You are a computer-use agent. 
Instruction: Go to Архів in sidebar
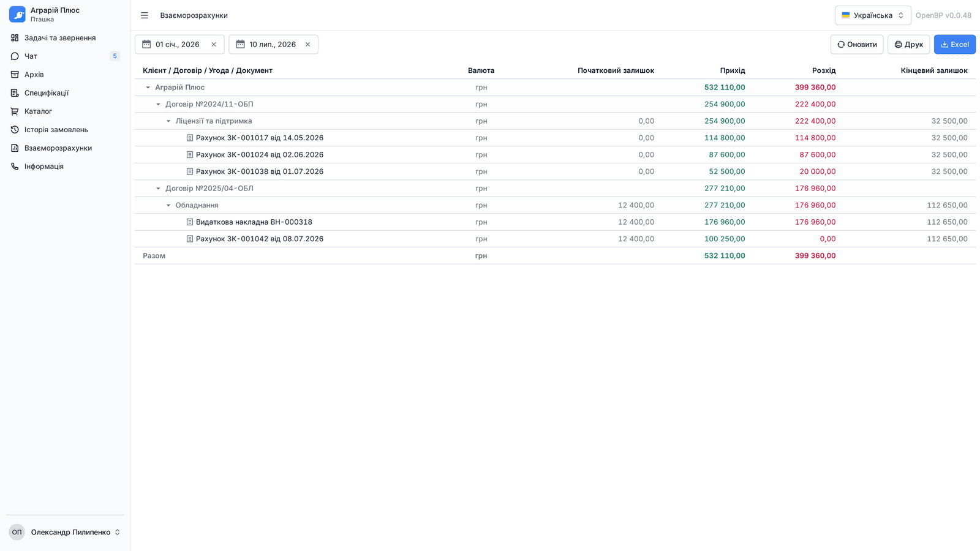(65, 75)
